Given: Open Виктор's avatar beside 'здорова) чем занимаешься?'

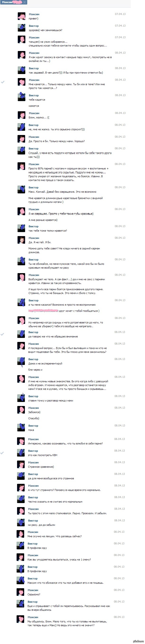Looking at the screenshot, I should (22, 28).
